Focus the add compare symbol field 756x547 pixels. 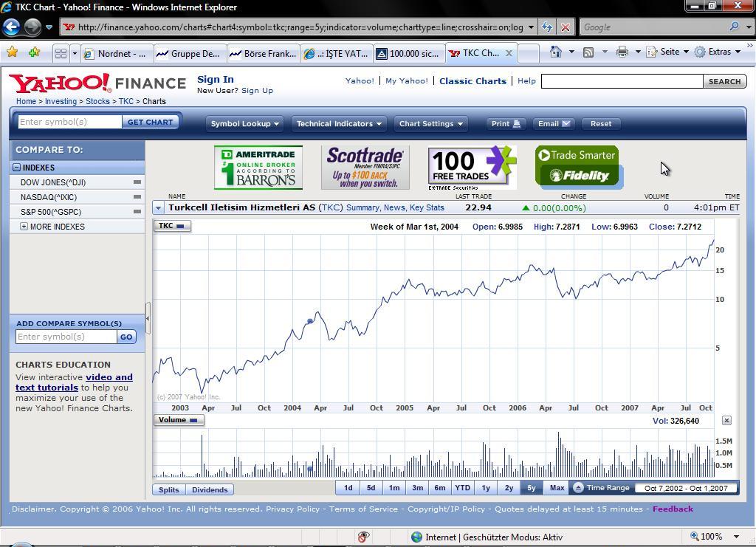coord(66,337)
